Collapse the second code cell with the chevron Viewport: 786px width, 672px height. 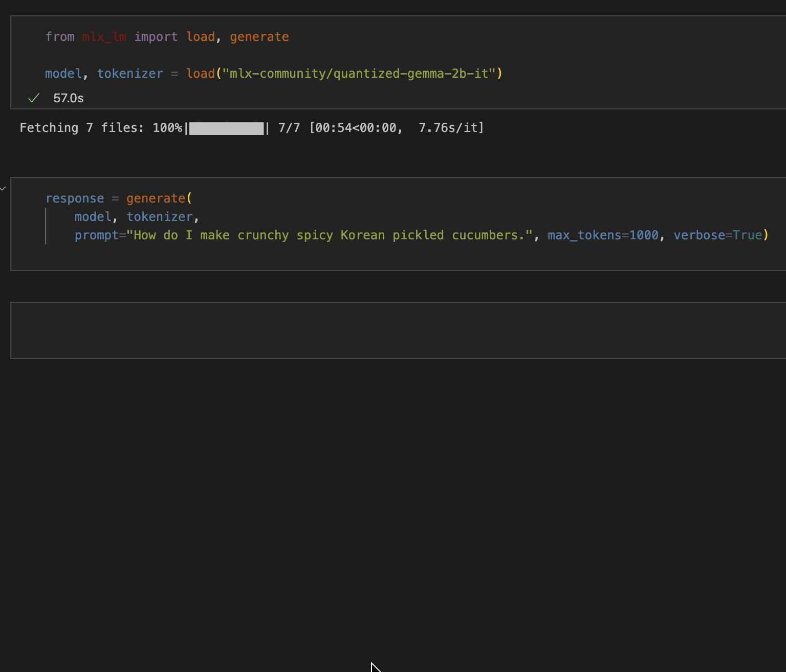click(x=3, y=189)
